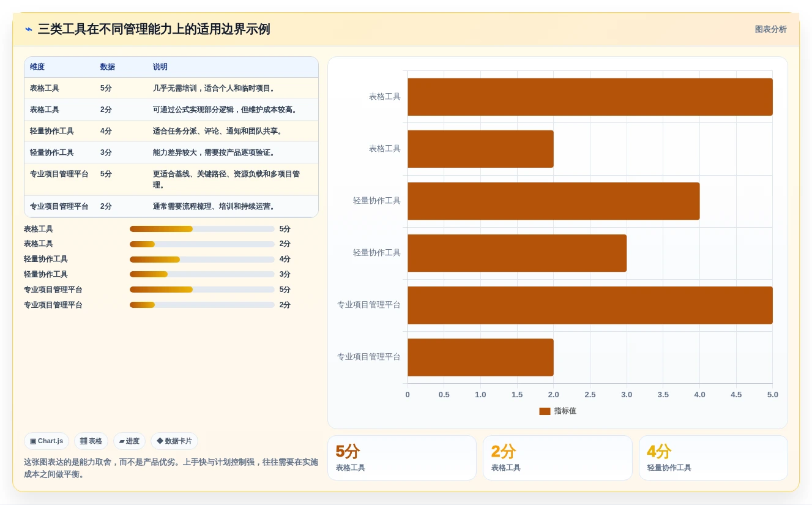Click the 说明 column header
Screen dimensions: 812x505
tap(160, 67)
